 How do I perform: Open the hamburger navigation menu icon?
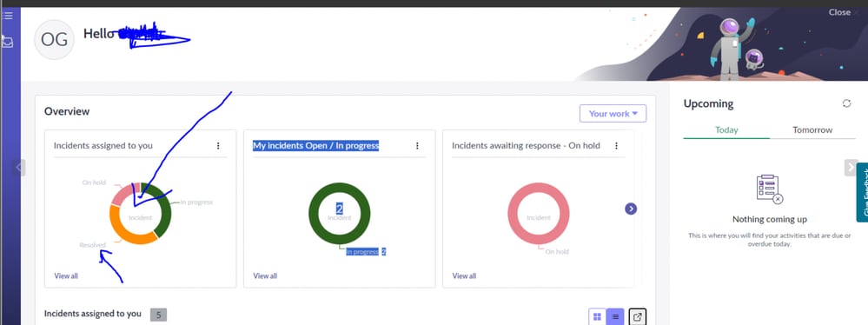coord(8,16)
